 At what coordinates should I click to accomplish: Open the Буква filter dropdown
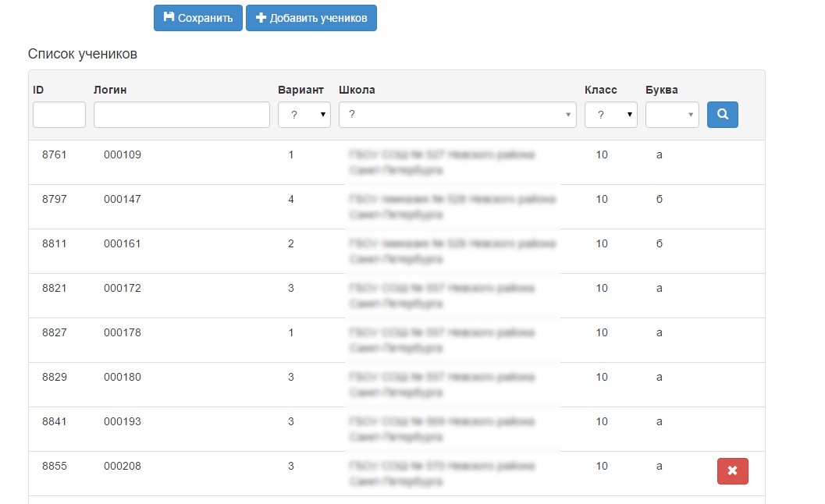[672, 115]
